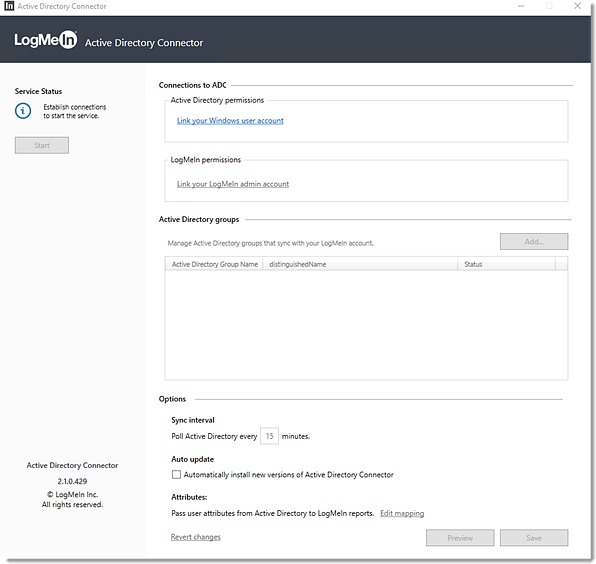The image size is (596, 564).
Task: Click the maximize window button
Action: [x=549, y=6]
